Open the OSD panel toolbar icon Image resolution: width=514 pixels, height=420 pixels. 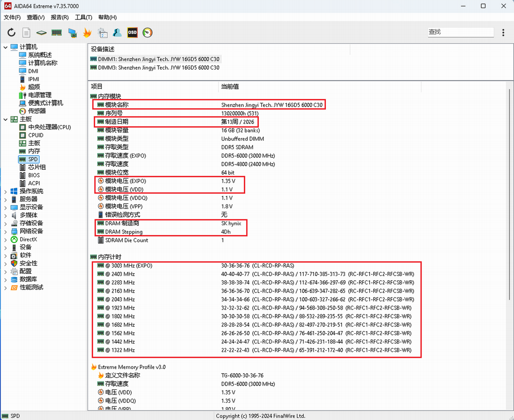pyautogui.click(x=132, y=32)
